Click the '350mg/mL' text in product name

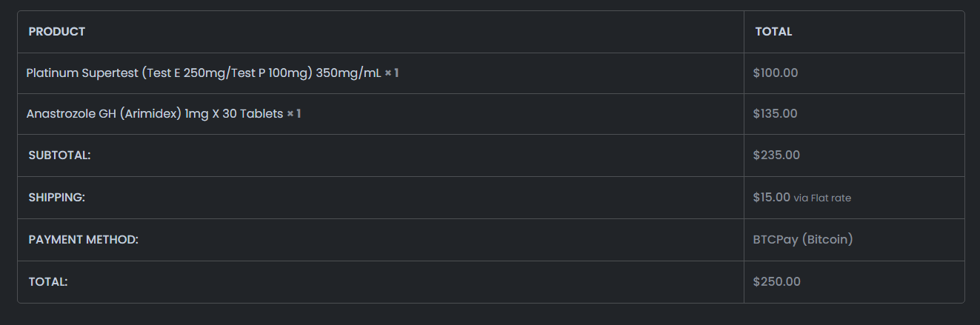[349, 73]
